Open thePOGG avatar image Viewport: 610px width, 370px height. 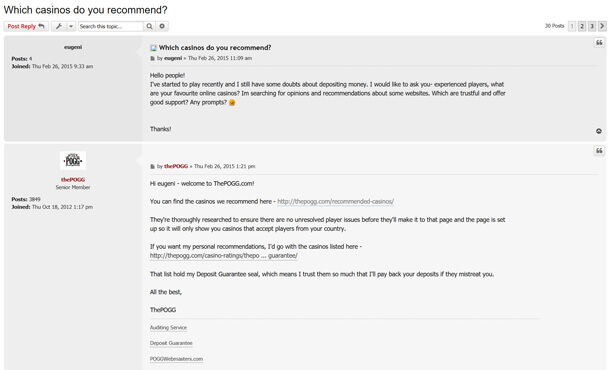point(73,160)
